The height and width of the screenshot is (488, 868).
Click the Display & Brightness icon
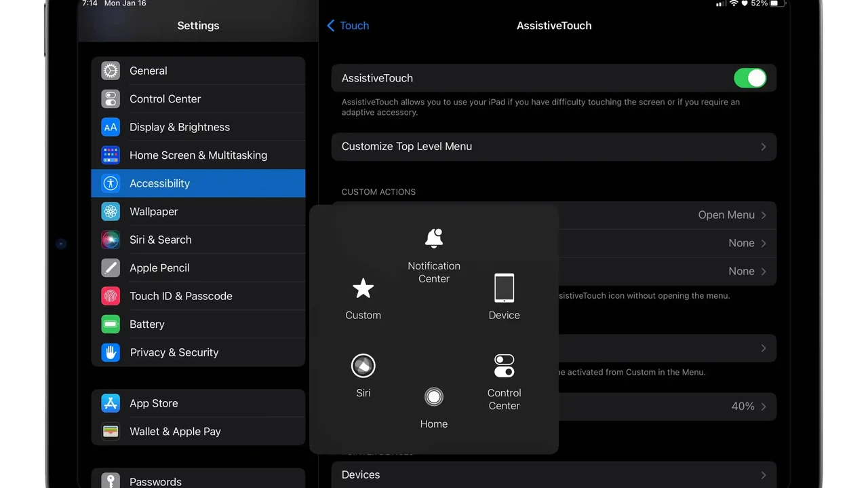coord(111,127)
